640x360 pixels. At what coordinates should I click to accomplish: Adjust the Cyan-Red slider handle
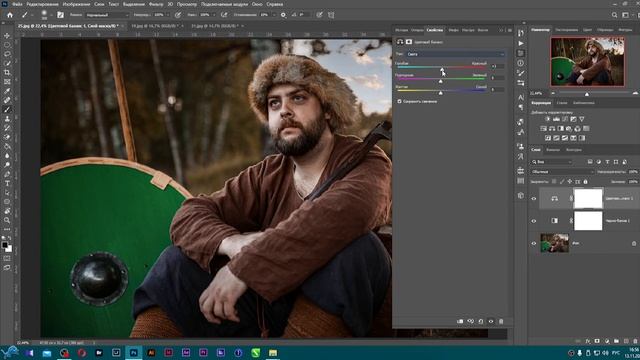click(x=442, y=69)
